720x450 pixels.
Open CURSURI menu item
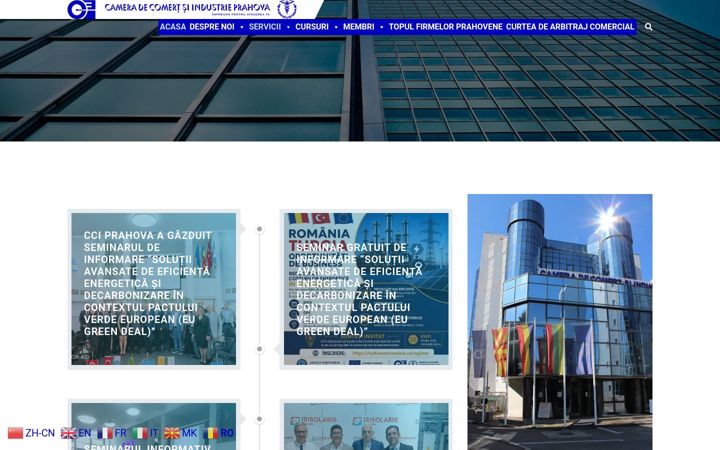click(x=312, y=27)
